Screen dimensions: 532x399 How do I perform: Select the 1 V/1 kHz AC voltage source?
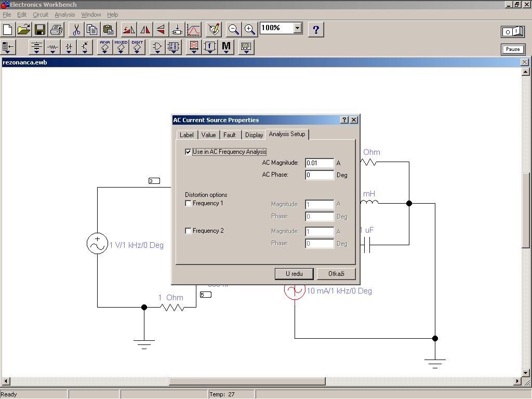point(97,244)
